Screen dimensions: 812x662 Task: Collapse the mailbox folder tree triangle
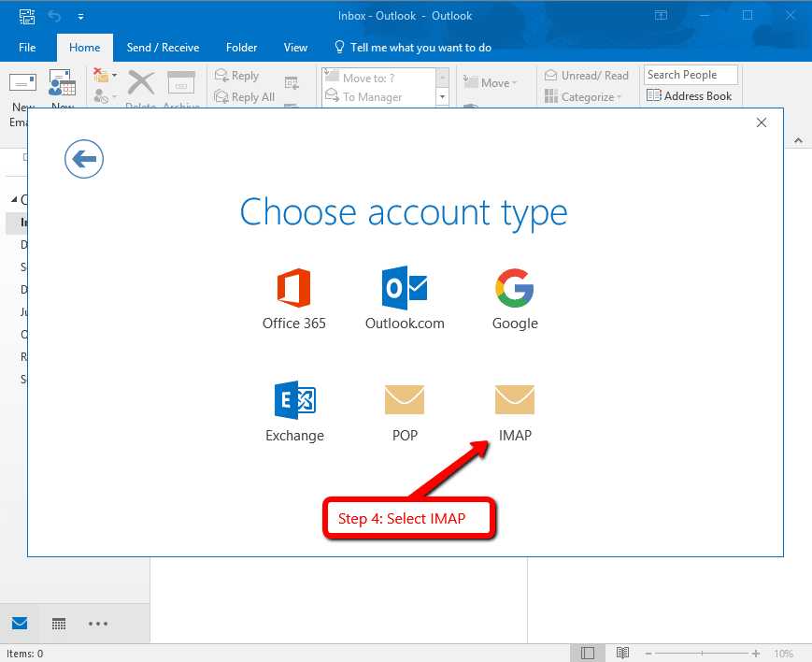click(15, 199)
